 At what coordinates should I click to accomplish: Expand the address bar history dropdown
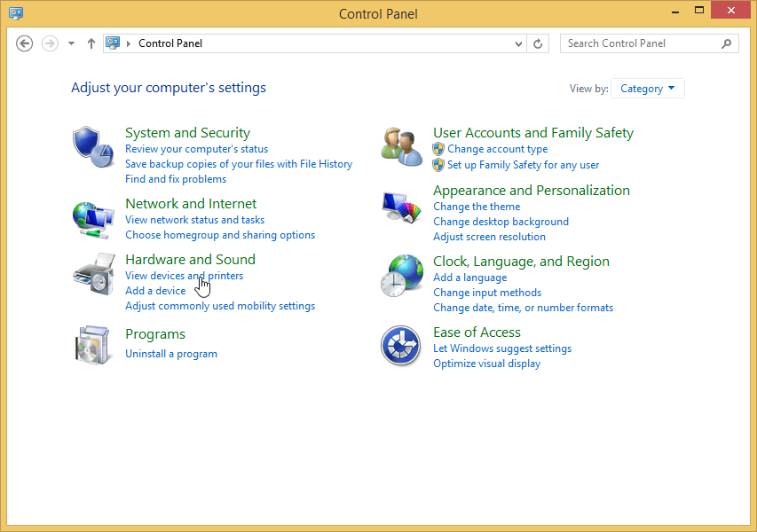click(519, 43)
